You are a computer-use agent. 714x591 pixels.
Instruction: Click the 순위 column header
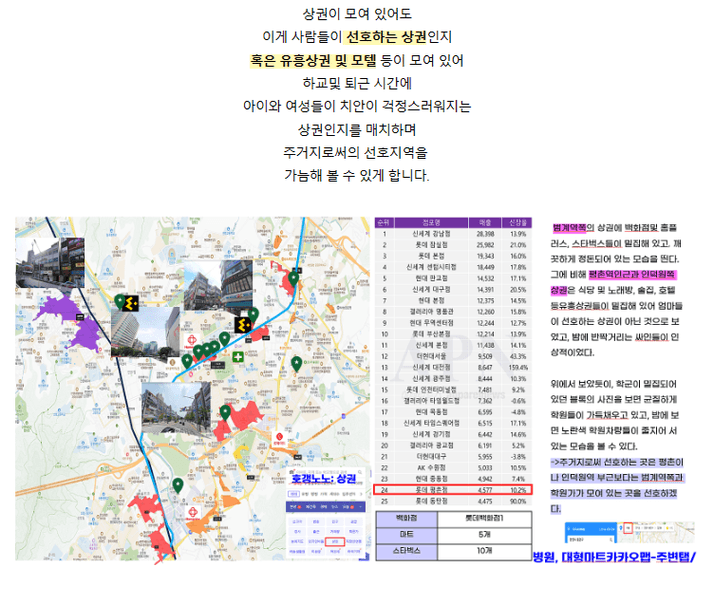(x=384, y=222)
